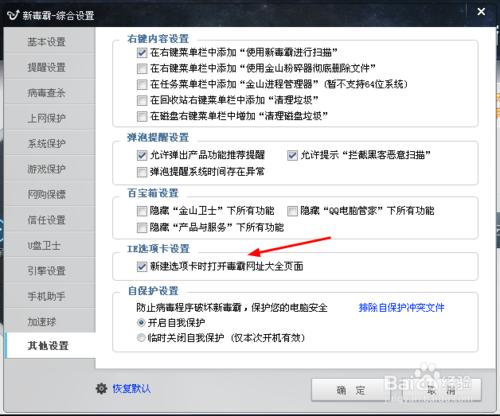Select 引擎设置 sidebar tab
The height and width of the screenshot is (416, 500).
click(50, 271)
